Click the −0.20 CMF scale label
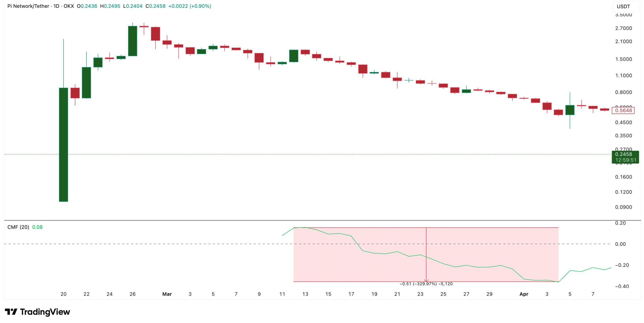The height and width of the screenshot is (323, 644). (622, 265)
